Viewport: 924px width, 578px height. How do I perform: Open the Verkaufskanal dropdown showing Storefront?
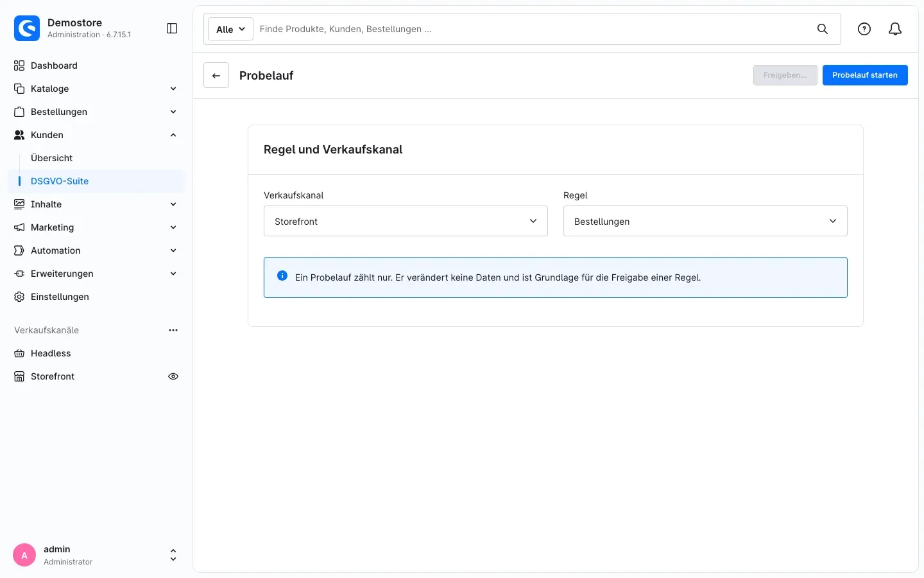pos(406,221)
